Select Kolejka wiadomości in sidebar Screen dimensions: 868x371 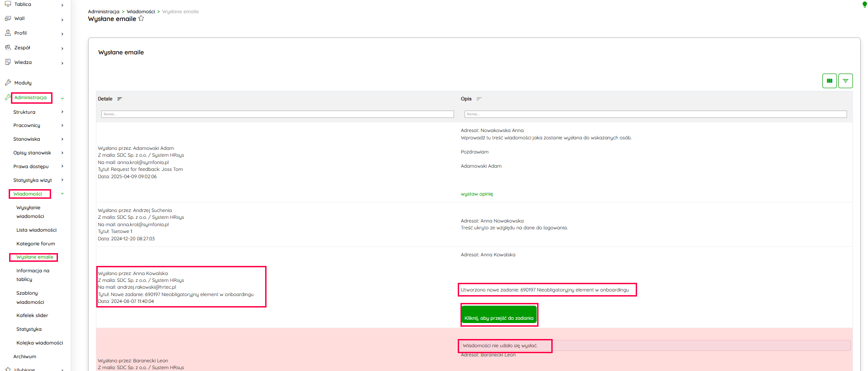tap(40, 343)
